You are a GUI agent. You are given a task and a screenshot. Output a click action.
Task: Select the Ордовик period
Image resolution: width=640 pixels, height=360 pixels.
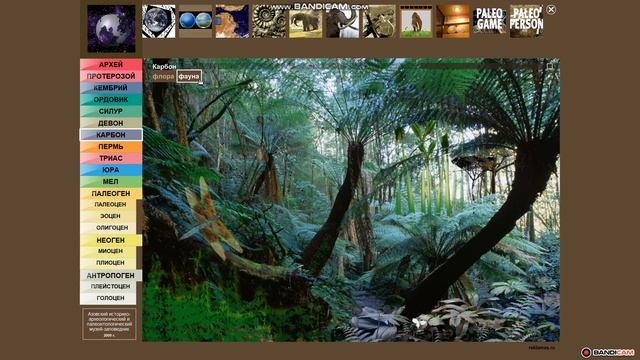tap(111, 100)
